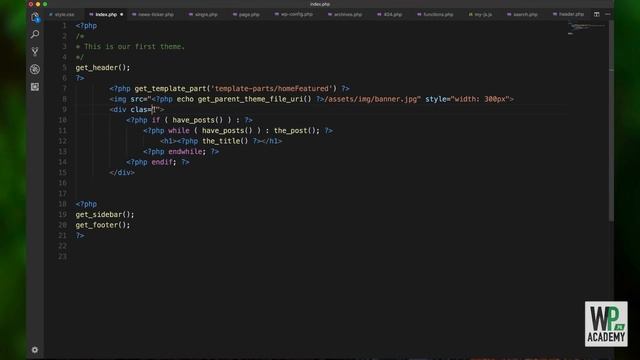Click the_title() on line 12
640x360 pixels.
click(225, 141)
